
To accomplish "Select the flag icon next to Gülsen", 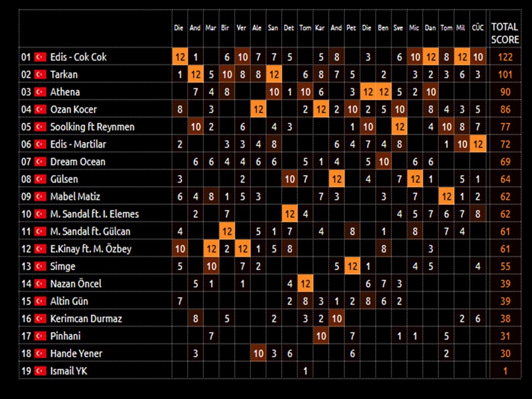I will coord(40,179).
